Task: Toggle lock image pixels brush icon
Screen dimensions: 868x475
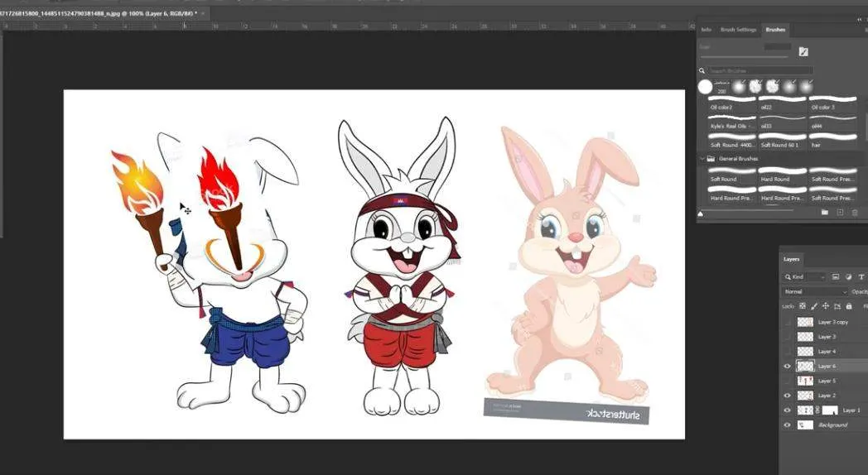Action: 813,306
